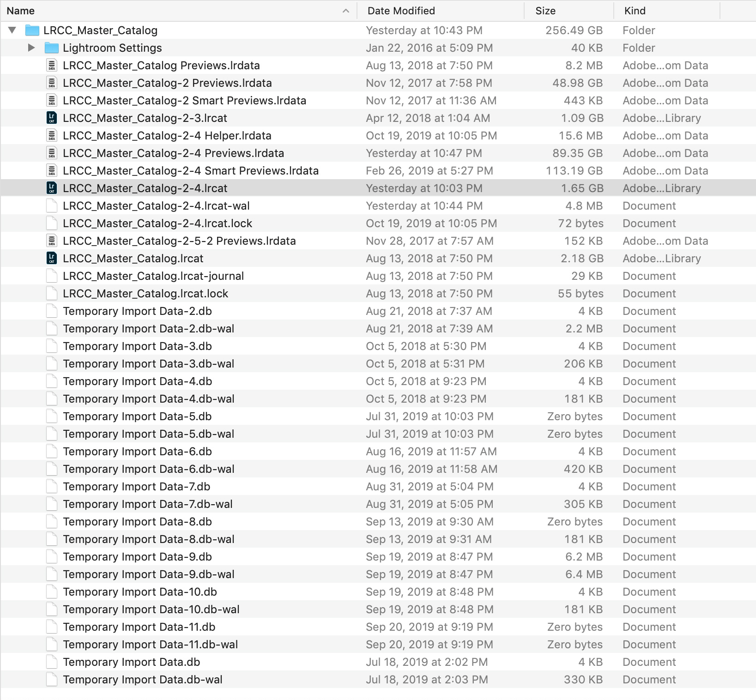Click the LRCC_Master_Catalog-2-4.lrcat.lock document icon
Image resolution: width=756 pixels, height=700 pixels.
[x=52, y=223]
